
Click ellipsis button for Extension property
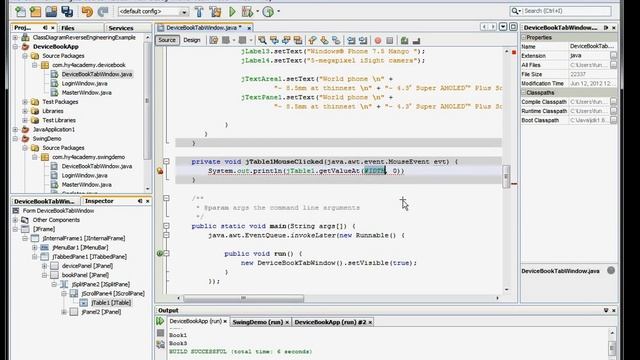click(x=613, y=56)
